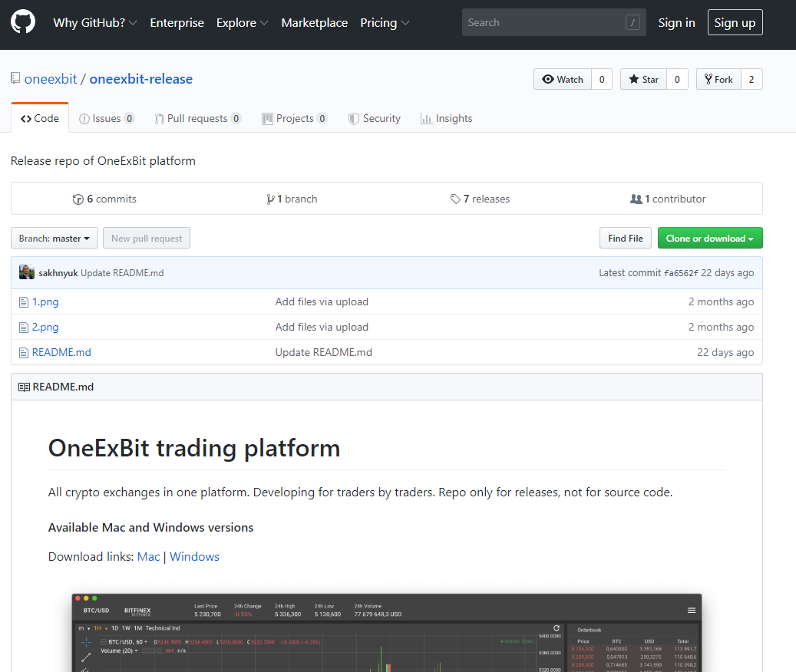Open the Clone or download dropdown
796x672 pixels.
tap(710, 239)
